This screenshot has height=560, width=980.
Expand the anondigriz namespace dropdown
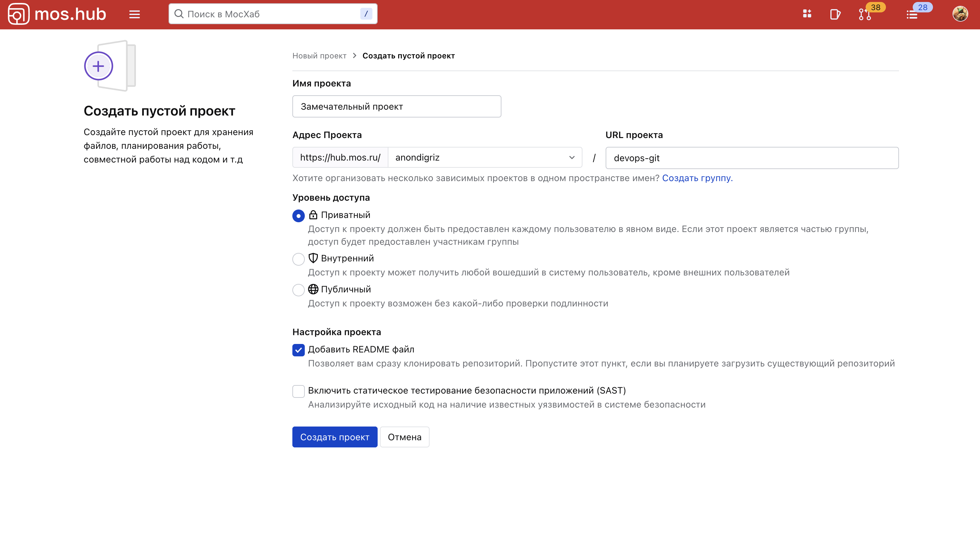click(485, 158)
